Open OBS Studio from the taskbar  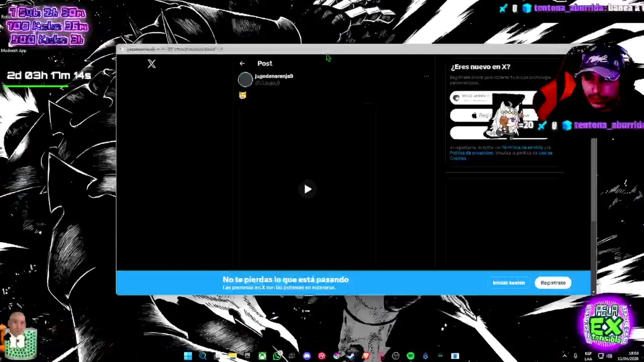[x=395, y=356]
